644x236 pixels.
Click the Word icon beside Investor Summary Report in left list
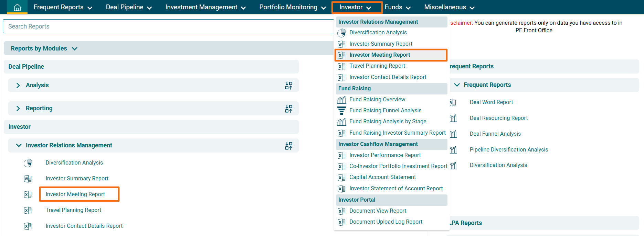coord(28,179)
